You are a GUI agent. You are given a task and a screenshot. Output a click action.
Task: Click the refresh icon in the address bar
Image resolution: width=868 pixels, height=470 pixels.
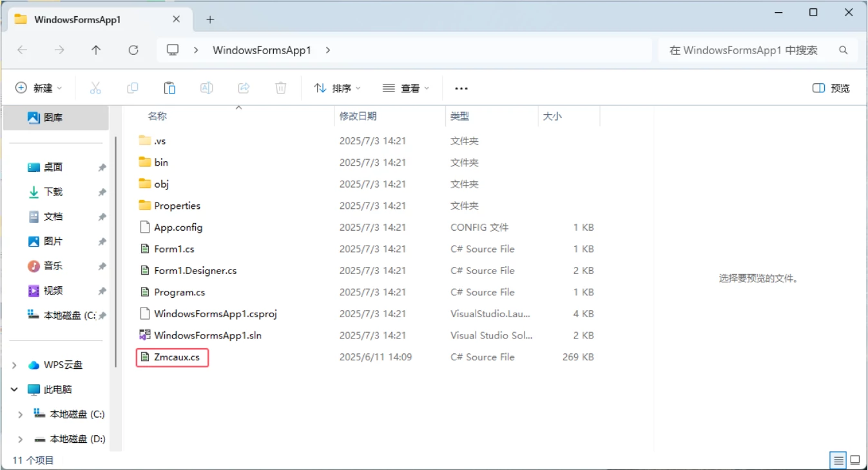coord(133,50)
